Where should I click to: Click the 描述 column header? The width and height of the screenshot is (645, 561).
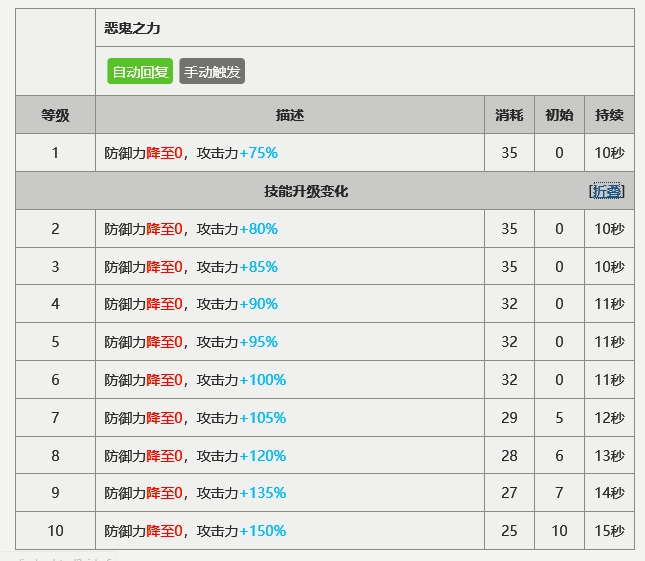[x=290, y=115]
